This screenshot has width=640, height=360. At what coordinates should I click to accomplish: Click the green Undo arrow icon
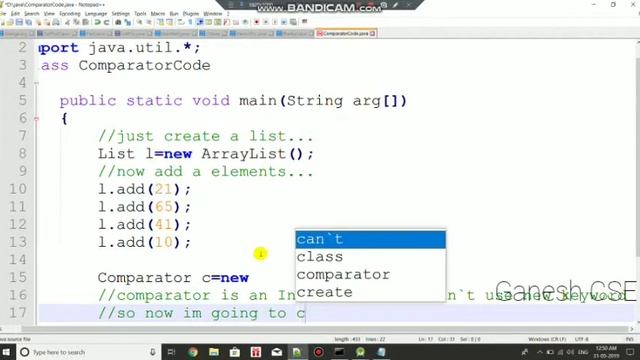click(98, 22)
